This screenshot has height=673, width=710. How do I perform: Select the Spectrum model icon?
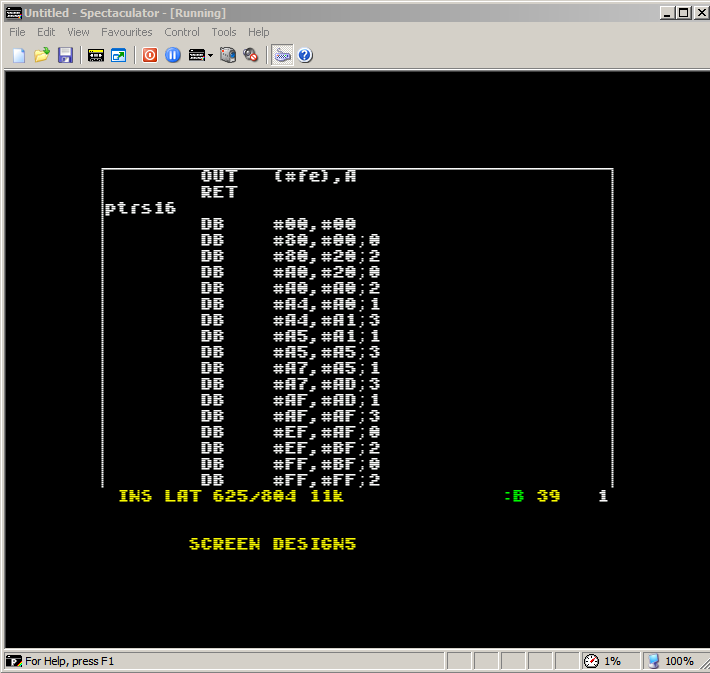click(x=197, y=55)
